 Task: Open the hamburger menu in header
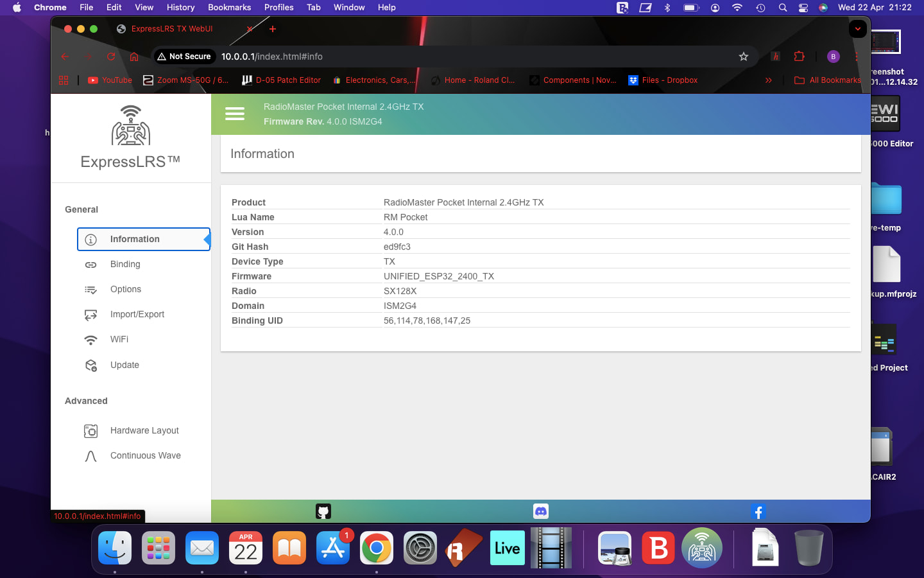pyautogui.click(x=234, y=114)
